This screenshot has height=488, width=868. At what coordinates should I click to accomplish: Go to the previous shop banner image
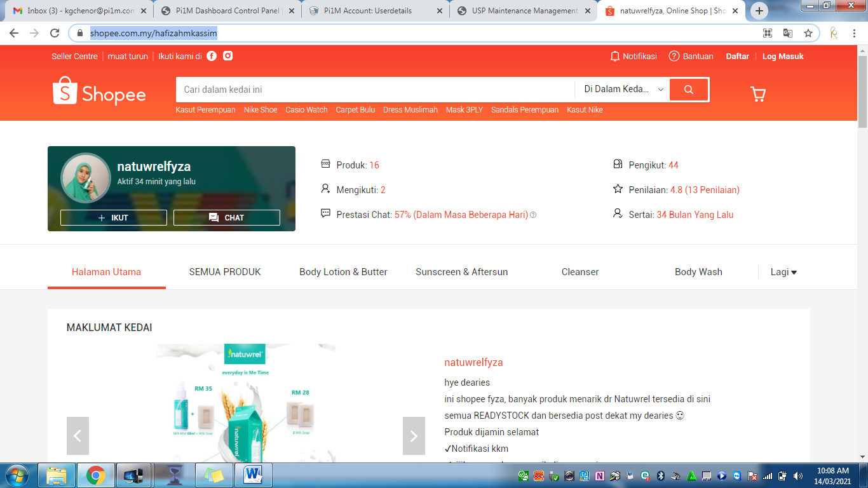point(78,436)
